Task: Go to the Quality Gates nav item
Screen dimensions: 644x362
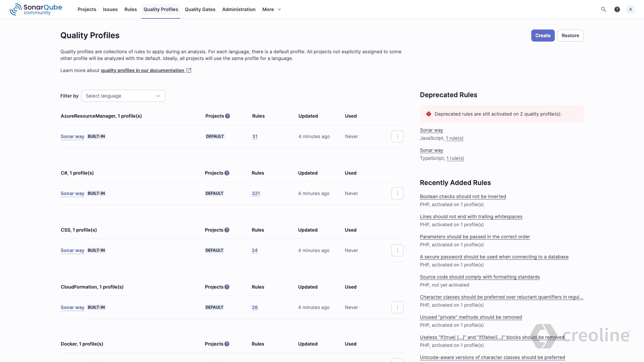Action: point(200,9)
